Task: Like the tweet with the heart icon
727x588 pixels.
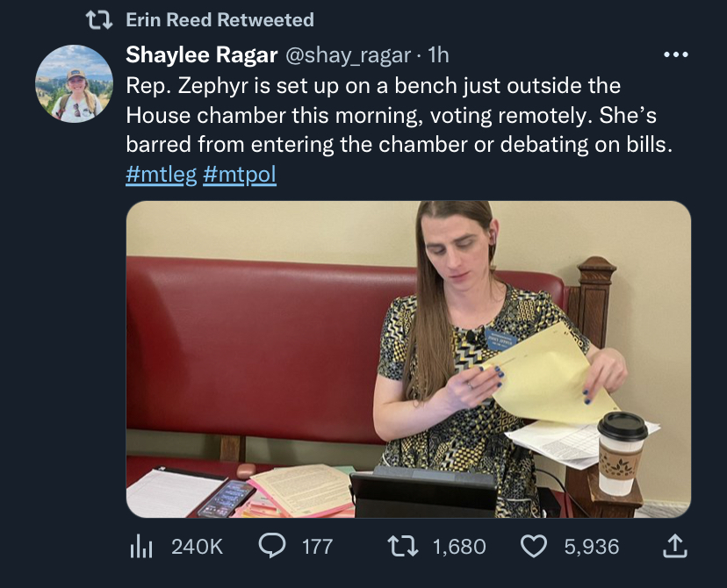Action: click(x=534, y=547)
